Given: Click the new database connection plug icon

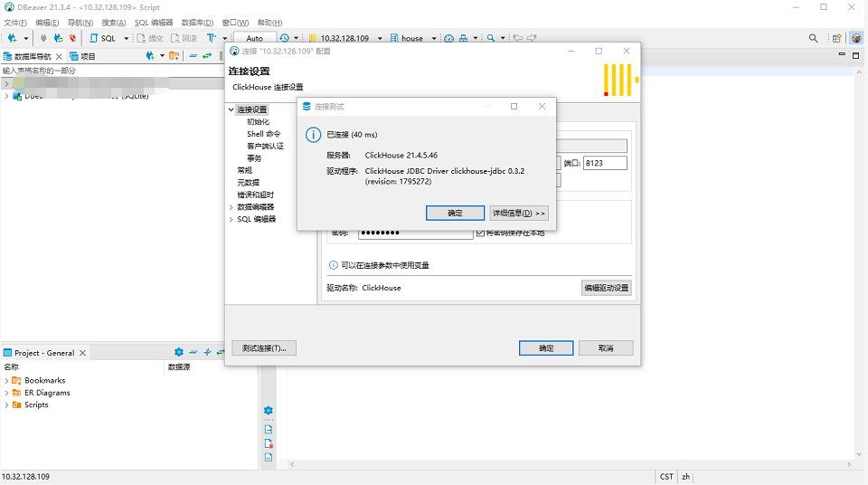Looking at the screenshot, I should [12, 38].
